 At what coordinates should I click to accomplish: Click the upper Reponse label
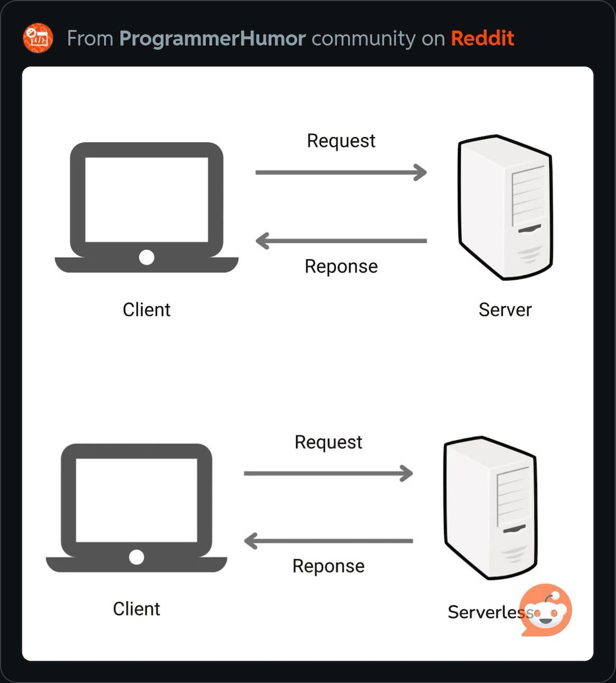[341, 266]
